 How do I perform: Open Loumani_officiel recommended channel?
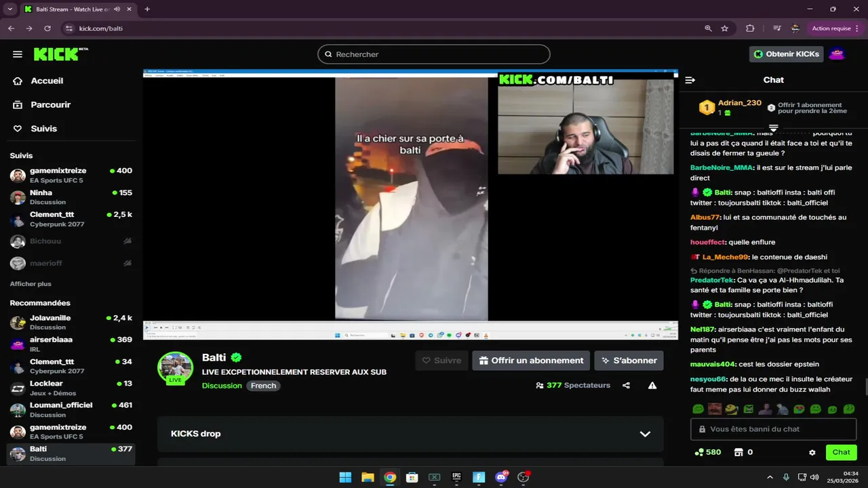71,410
